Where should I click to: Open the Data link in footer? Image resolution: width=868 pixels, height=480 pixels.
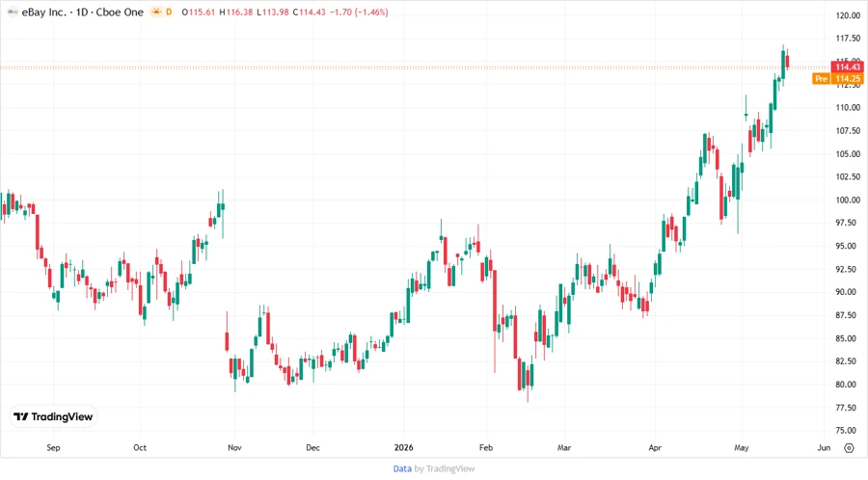402,468
